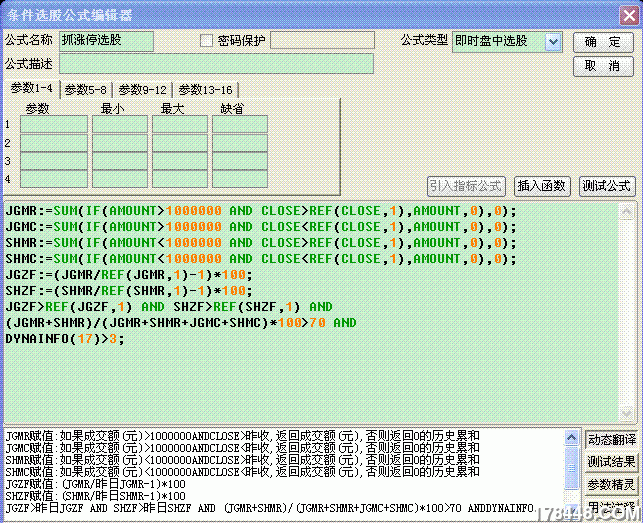
Task: Click the formula editor scroll-up arrow
Action: (627, 211)
